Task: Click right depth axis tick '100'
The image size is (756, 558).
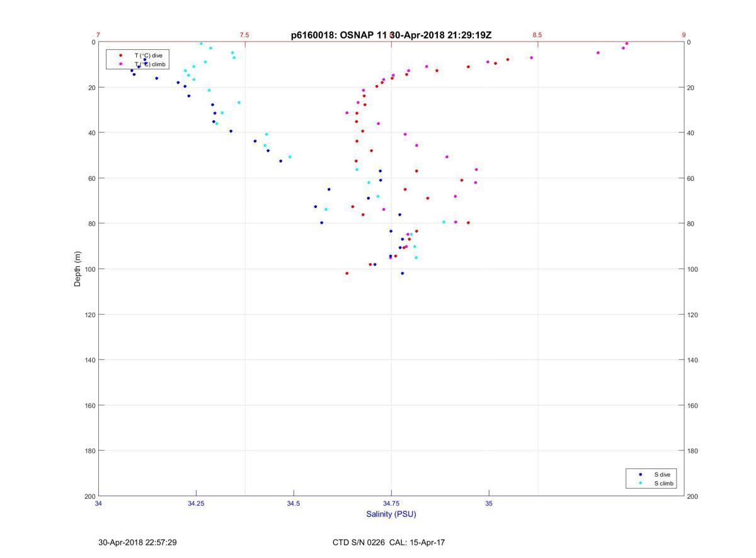Action: coord(692,269)
